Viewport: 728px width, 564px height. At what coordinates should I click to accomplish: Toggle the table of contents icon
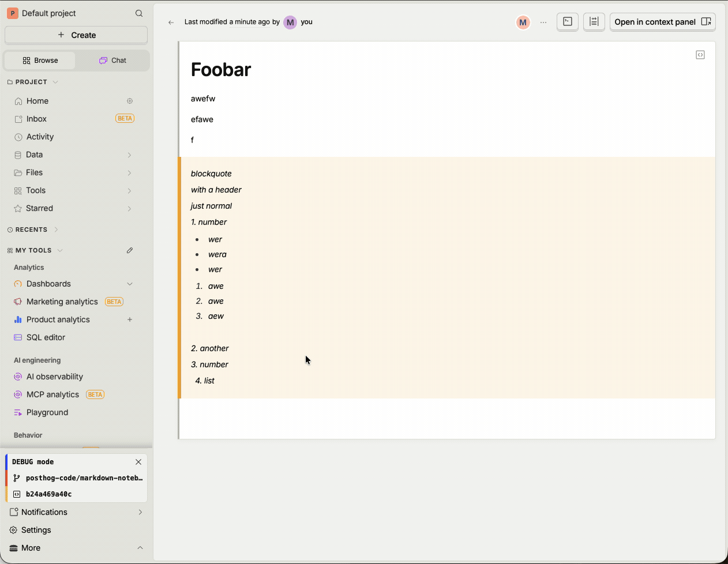click(x=594, y=22)
